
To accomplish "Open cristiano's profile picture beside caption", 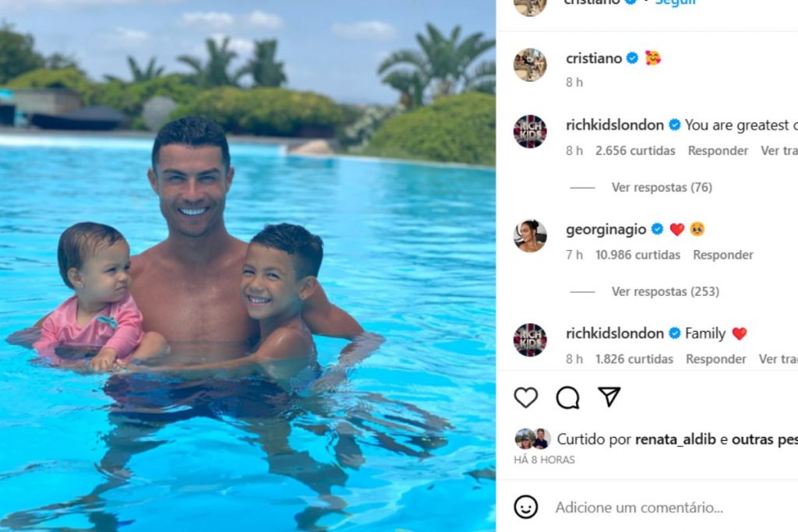I will click(530, 65).
